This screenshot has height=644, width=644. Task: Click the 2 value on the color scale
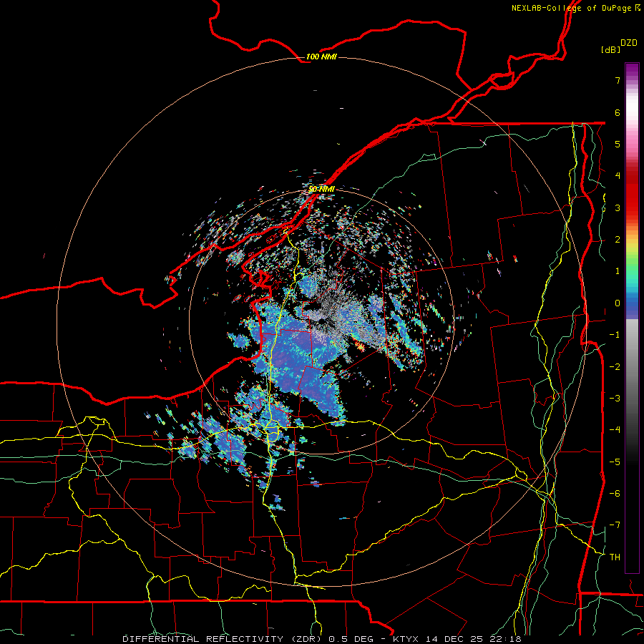(618, 240)
